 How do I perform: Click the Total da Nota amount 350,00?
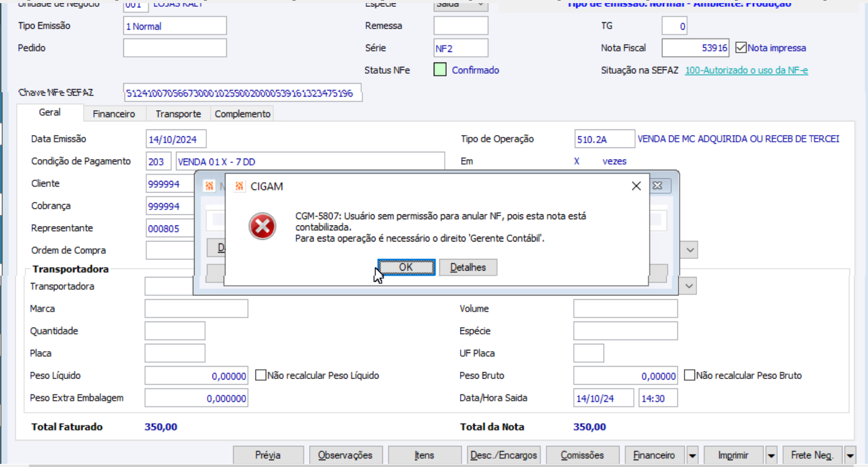click(x=590, y=427)
